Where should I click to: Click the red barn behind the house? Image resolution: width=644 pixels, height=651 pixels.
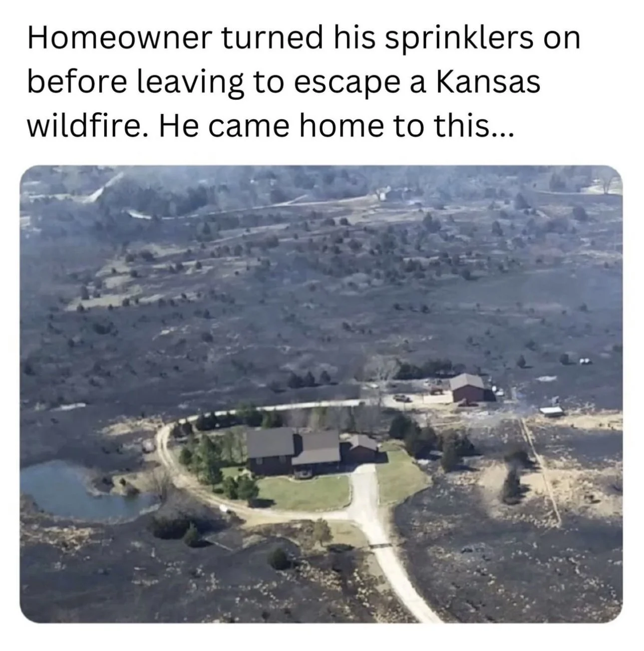coord(468,388)
